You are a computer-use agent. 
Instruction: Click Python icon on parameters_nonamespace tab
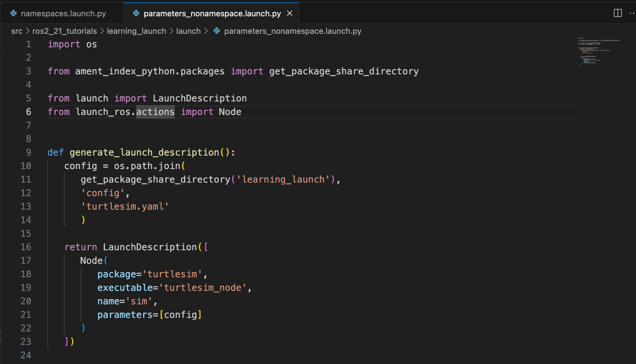pyautogui.click(x=136, y=13)
